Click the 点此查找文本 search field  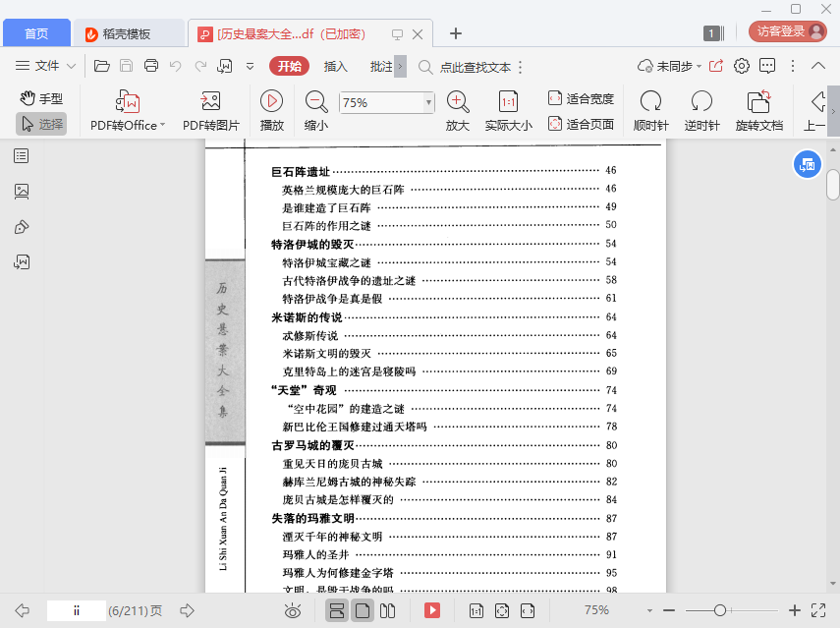[x=475, y=67]
